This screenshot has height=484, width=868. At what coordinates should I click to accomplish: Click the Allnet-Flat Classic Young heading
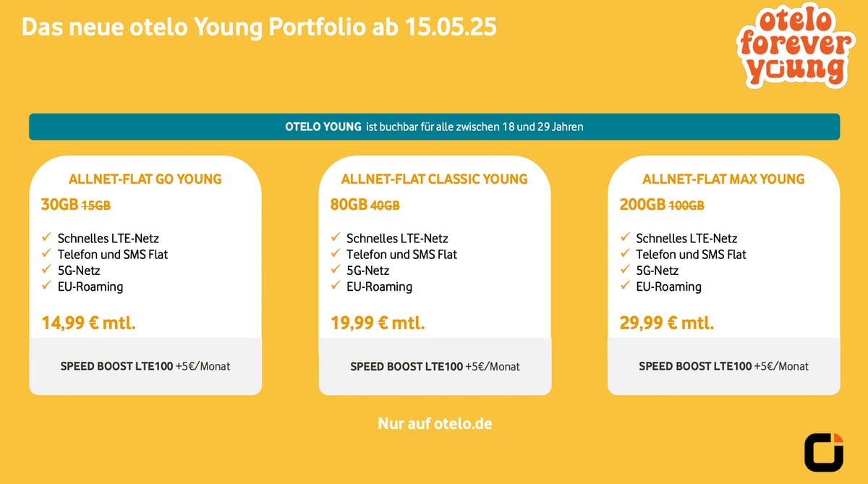click(x=435, y=179)
